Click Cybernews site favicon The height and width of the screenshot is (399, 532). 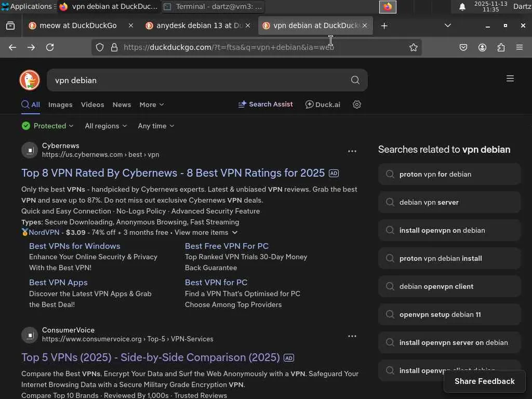30,150
